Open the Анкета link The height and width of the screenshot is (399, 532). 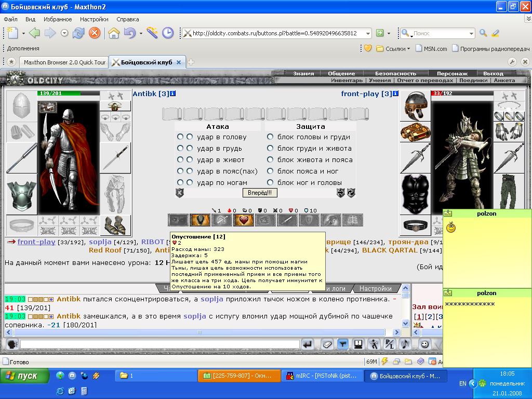click(x=504, y=81)
